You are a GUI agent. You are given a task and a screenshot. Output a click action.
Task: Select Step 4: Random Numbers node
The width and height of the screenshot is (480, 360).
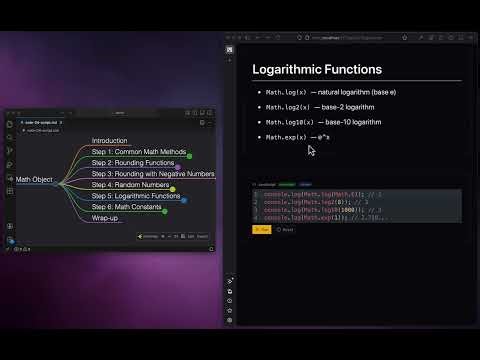130,185
